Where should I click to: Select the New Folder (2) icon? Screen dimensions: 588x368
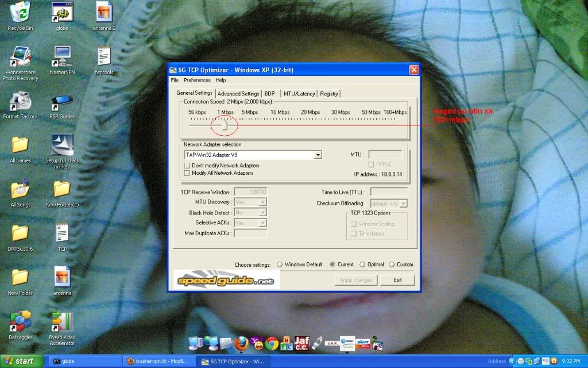62,193
